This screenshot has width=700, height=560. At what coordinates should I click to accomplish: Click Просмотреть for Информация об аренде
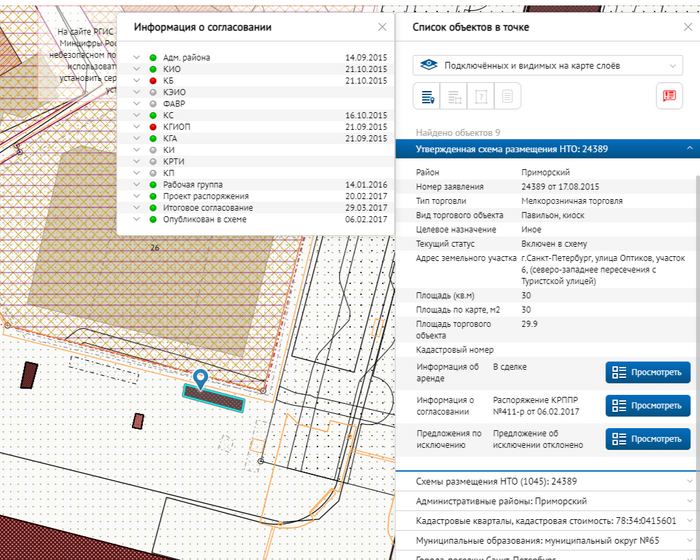coord(647,373)
